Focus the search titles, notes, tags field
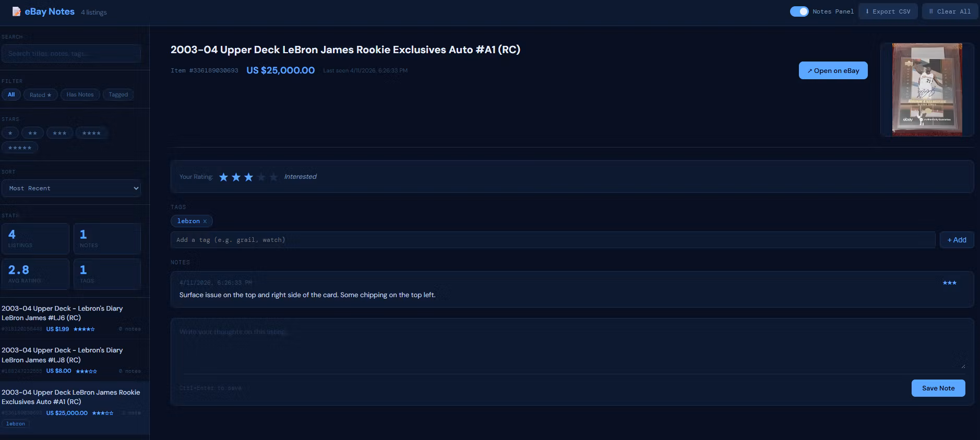The height and width of the screenshot is (440, 980). pos(71,54)
